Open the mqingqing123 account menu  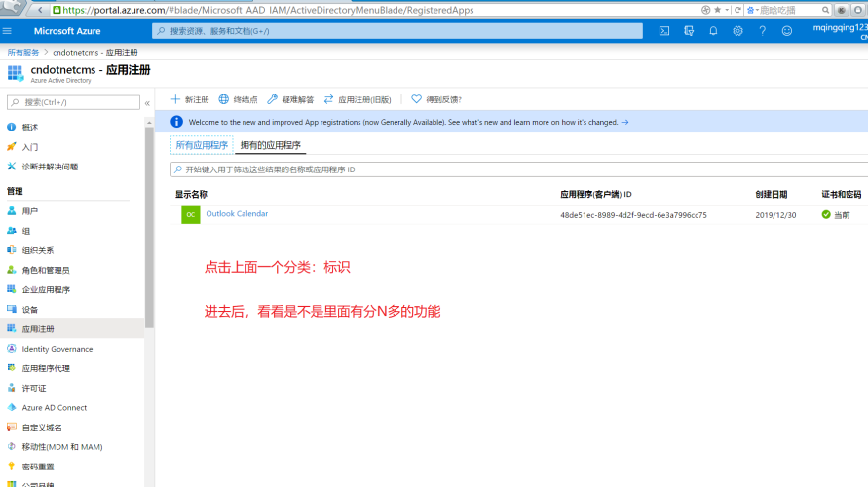pyautogui.click(x=840, y=31)
